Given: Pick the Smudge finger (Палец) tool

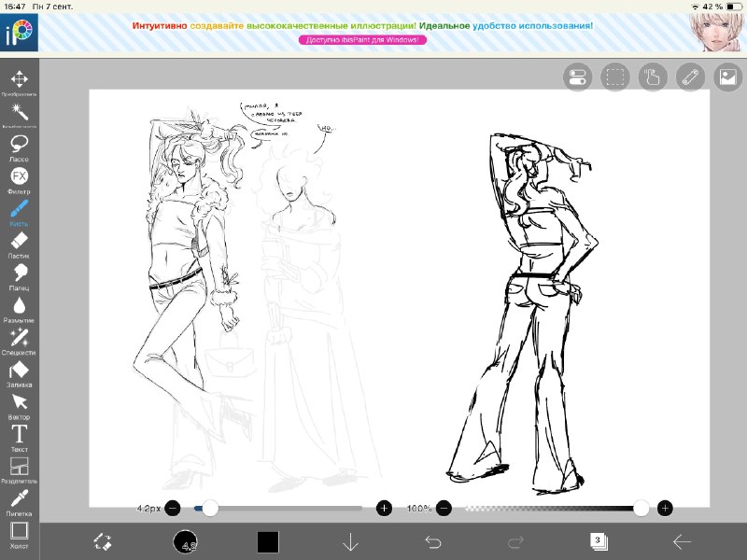Looking at the screenshot, I should 19,276.
